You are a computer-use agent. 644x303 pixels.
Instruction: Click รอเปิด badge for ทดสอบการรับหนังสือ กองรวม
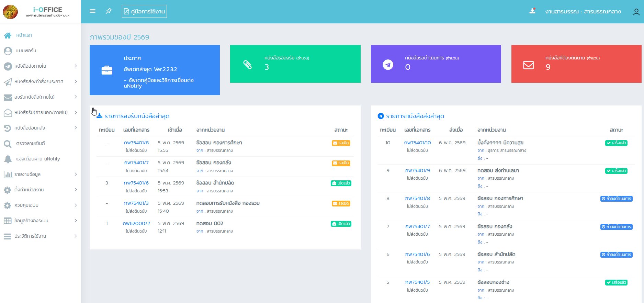[341, 203]
